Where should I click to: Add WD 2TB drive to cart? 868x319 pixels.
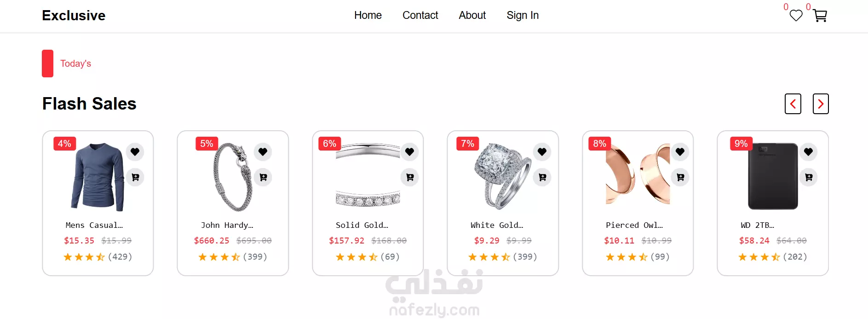[809, 177]
